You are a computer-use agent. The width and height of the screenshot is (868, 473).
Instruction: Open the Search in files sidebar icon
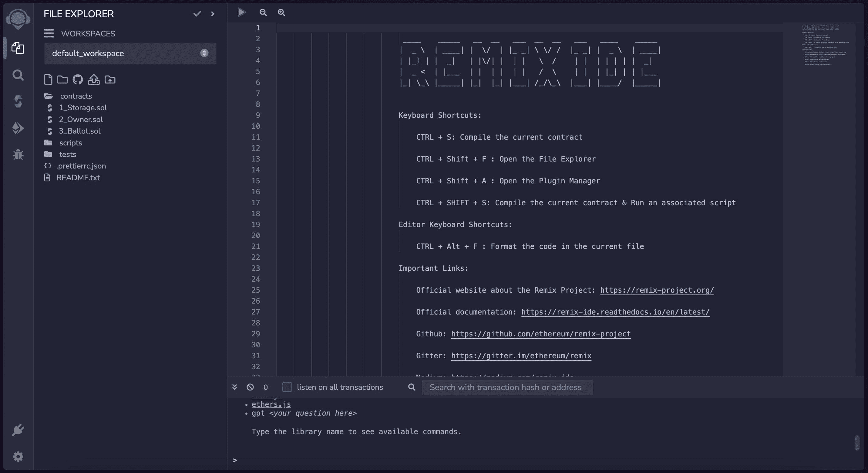coord(18,75)
